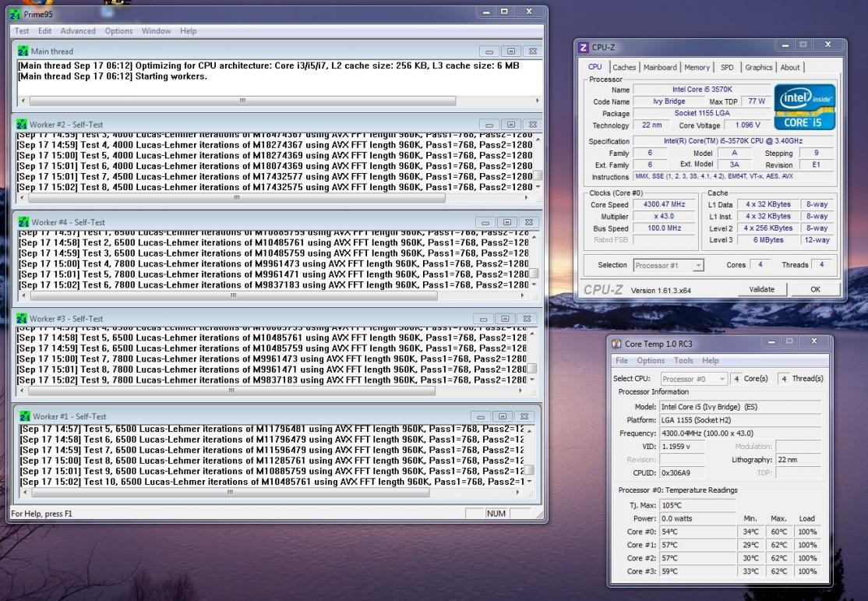Open the Options menu in Core Temp

(651, 361)
